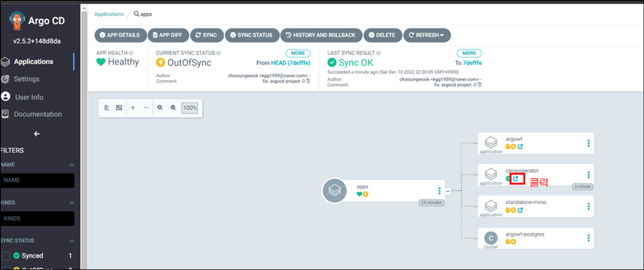644x270 pixels.
Task: Open HEAD (7defffe) revision link
Action: coord(290,63)
